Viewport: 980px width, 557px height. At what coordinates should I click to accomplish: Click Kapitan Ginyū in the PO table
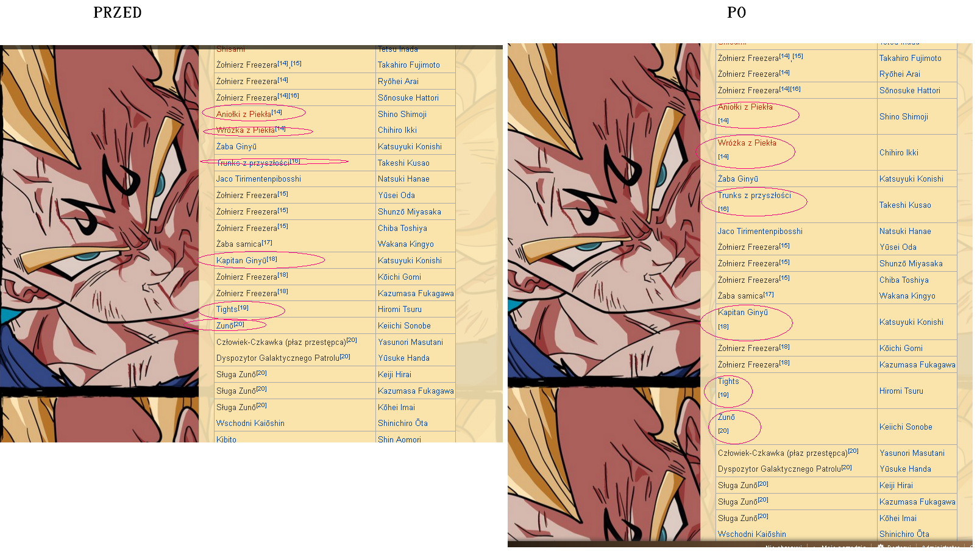click(742, 313)
